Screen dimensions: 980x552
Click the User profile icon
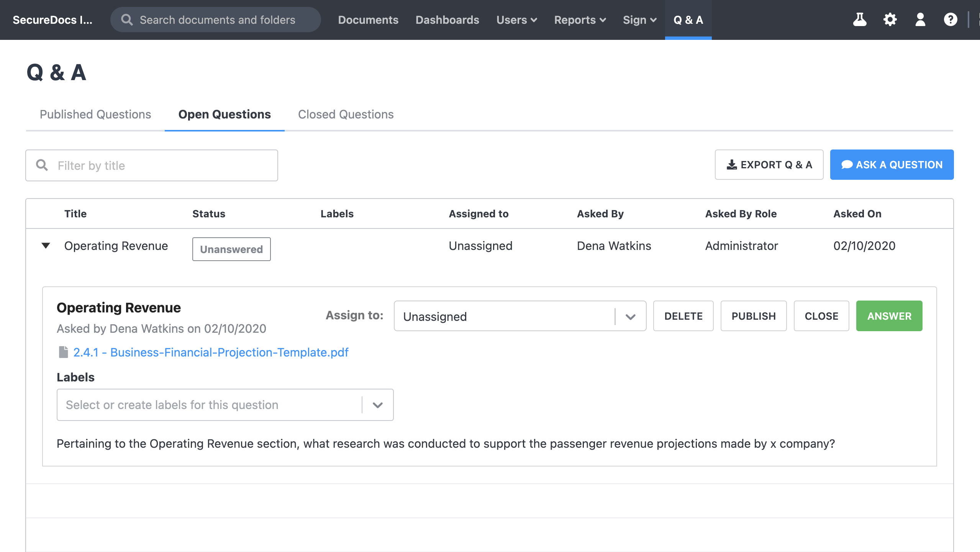[919, 20]
